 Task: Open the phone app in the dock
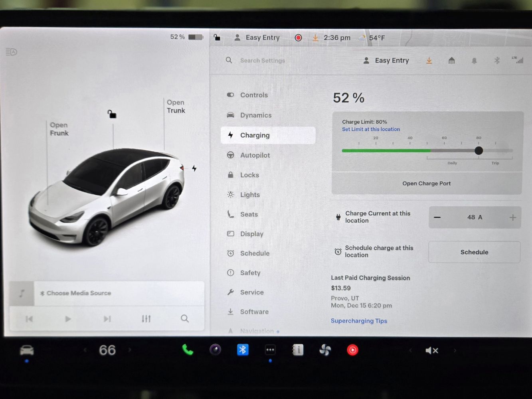pos(188,350)
